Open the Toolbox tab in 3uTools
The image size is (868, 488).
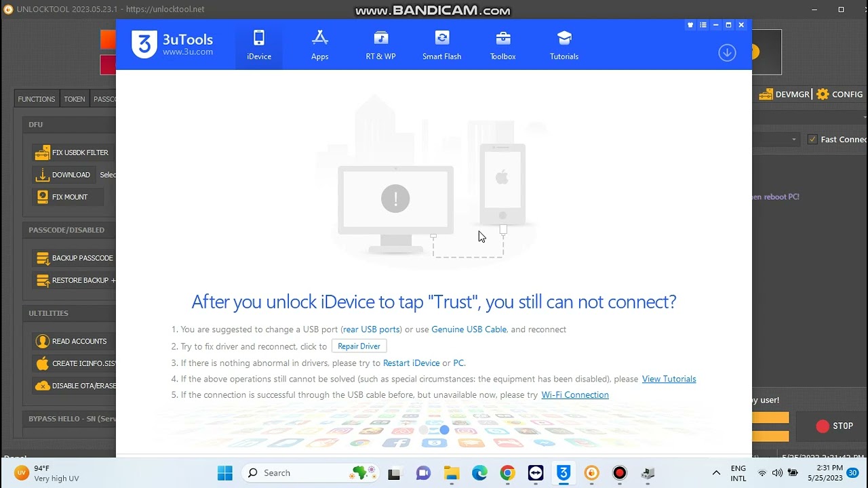click(503, 45)
